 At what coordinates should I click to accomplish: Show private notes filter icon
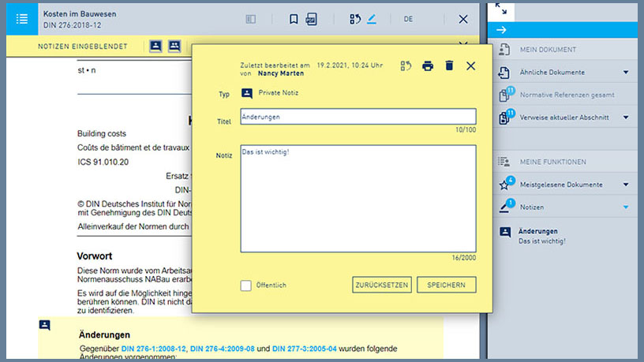coord(155,46)
